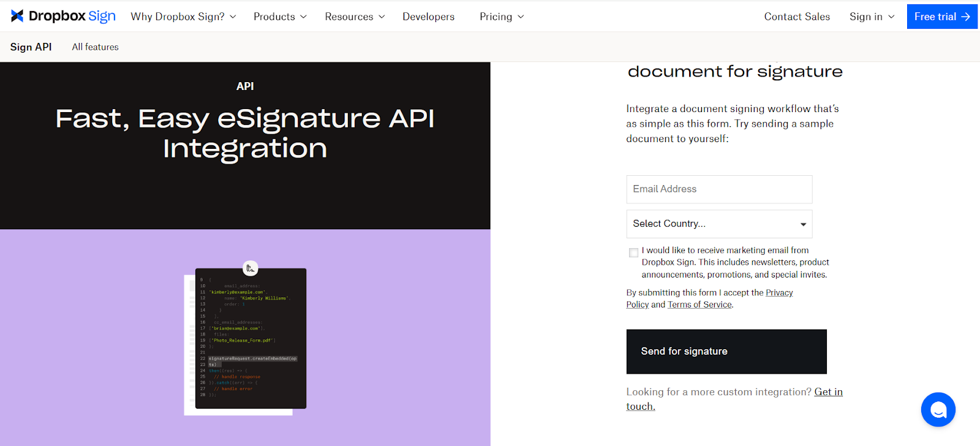Click the Get in touch link
The height and width of the screenshot is (446, 980).
pyautogui.click(x=828, y=392)
